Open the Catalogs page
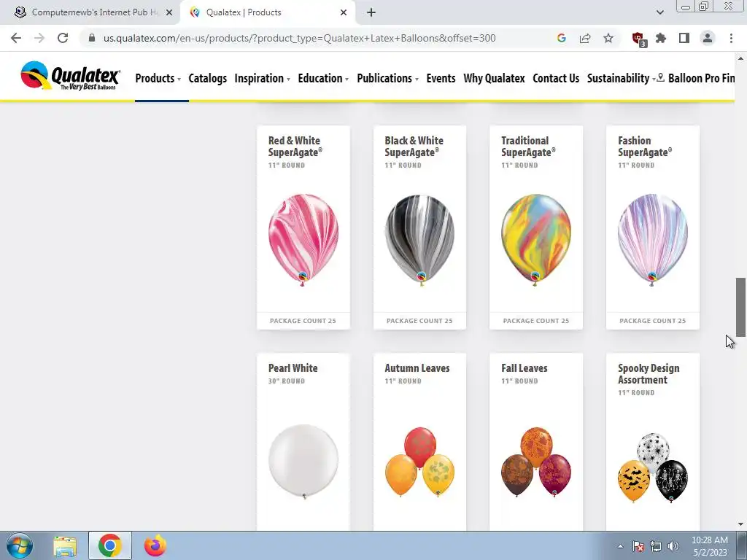Viewport: 747px width, 560px height. [x=208, y=78]
